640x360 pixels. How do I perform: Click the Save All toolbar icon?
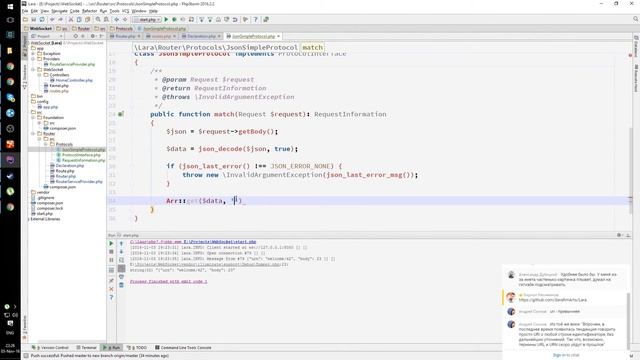tap(33, 20)
